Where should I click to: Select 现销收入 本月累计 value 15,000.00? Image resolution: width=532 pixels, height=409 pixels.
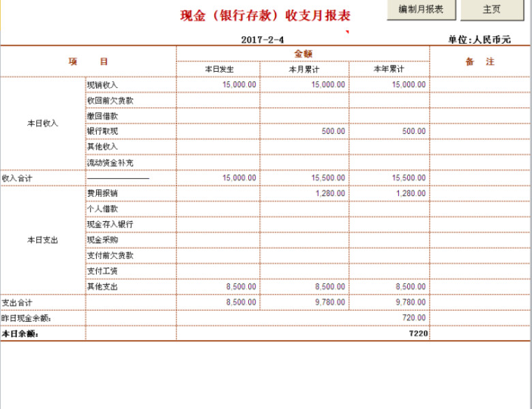click(x=328, y=85)
